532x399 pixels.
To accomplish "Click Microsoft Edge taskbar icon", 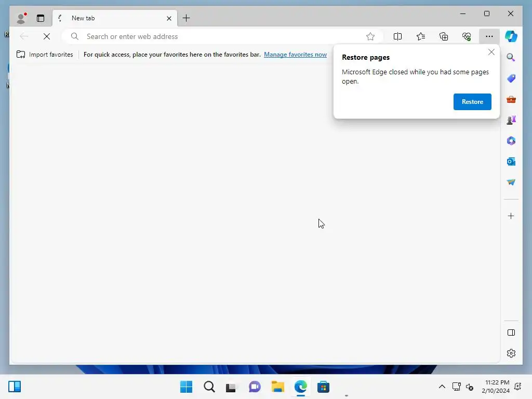I will 301,387.
